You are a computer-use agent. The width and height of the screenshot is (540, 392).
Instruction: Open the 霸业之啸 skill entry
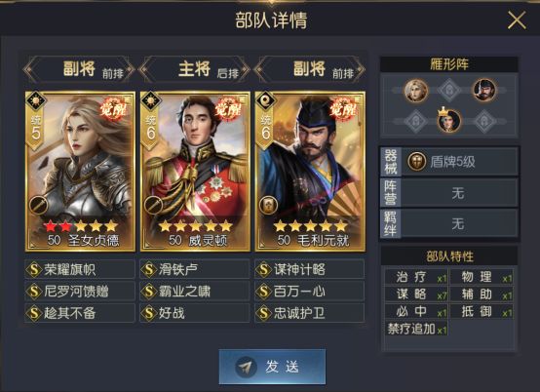[195, 292]
